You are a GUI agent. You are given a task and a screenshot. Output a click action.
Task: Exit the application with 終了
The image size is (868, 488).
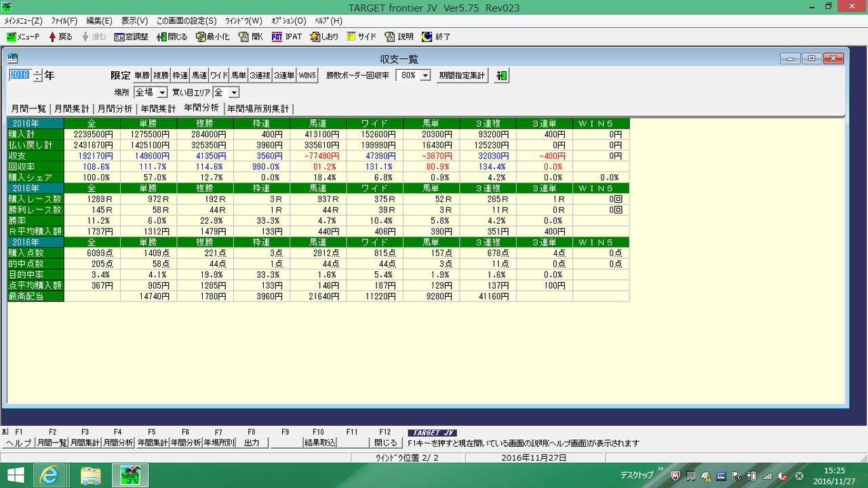436,37
